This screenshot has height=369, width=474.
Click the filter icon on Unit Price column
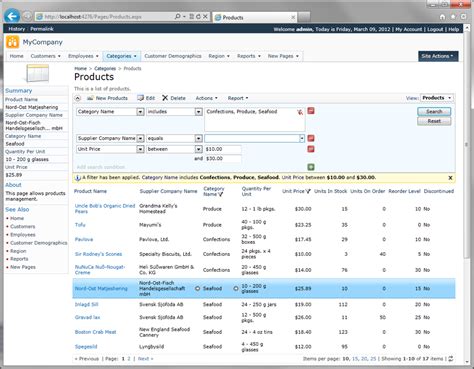tap(308, 191)
